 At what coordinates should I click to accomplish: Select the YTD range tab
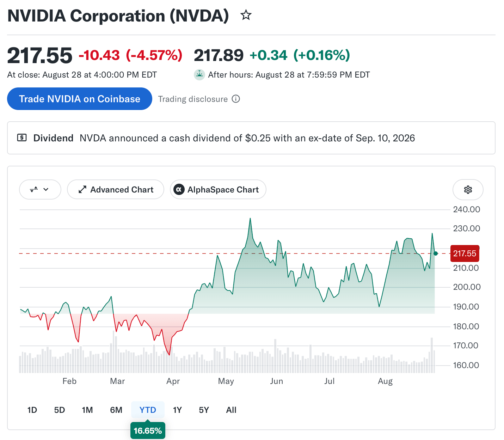click(148, 410)
